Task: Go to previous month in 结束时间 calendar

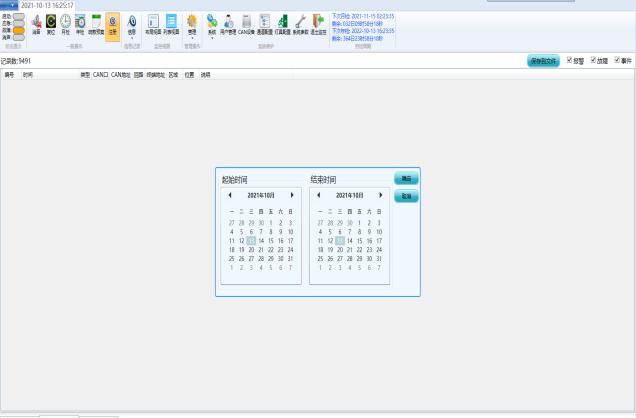Action: [x=318, y=195]
